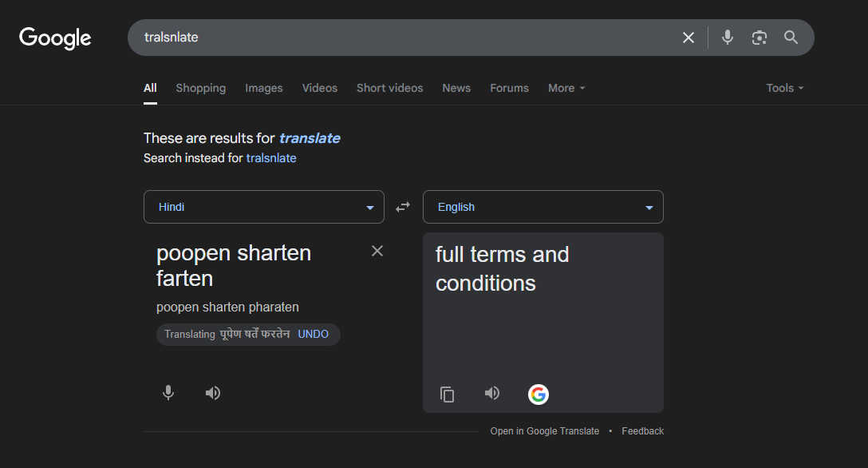This screenshot has height=468, width=868.
Task: Open the Hindi source language dropdown
Action: pyautogui.click(x=263, y=207)
